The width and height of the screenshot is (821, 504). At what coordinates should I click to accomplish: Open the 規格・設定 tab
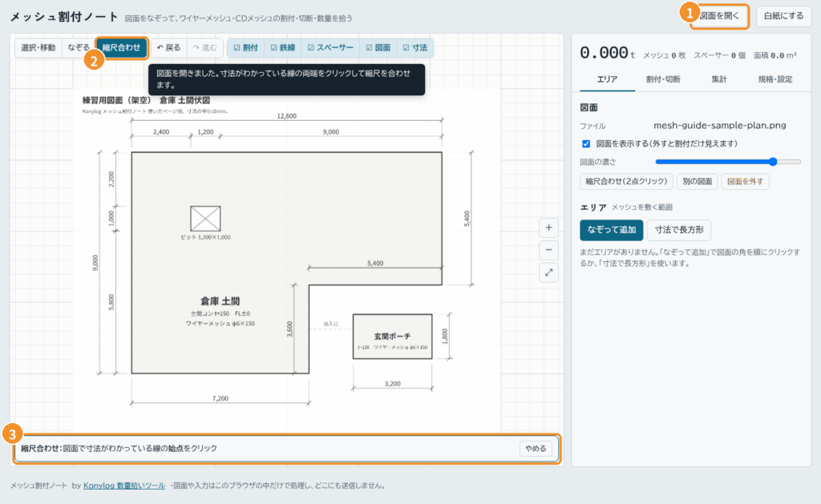pos(775,79)
